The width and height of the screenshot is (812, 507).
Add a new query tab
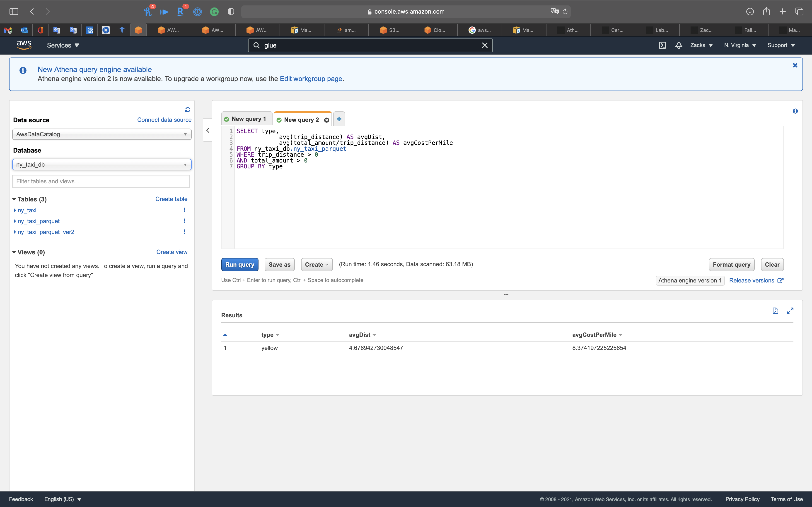pos(339,119)
